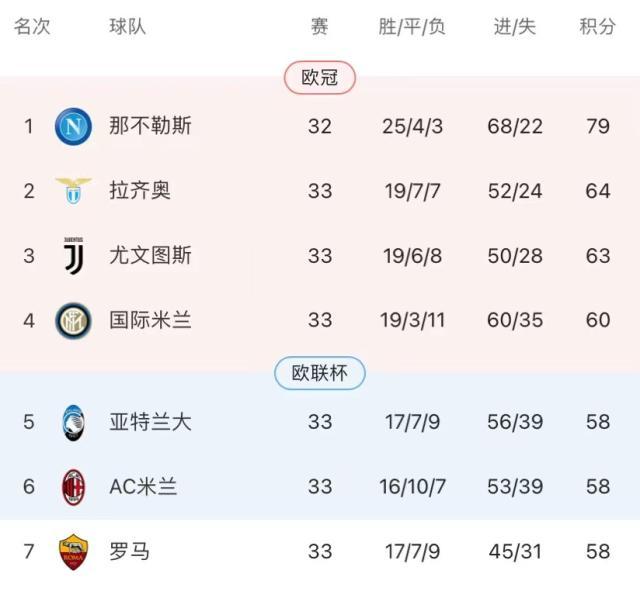The width and height of the screenshot is (640, 591).
Task: Click the 名次 column header
Action: coord(32,27)
